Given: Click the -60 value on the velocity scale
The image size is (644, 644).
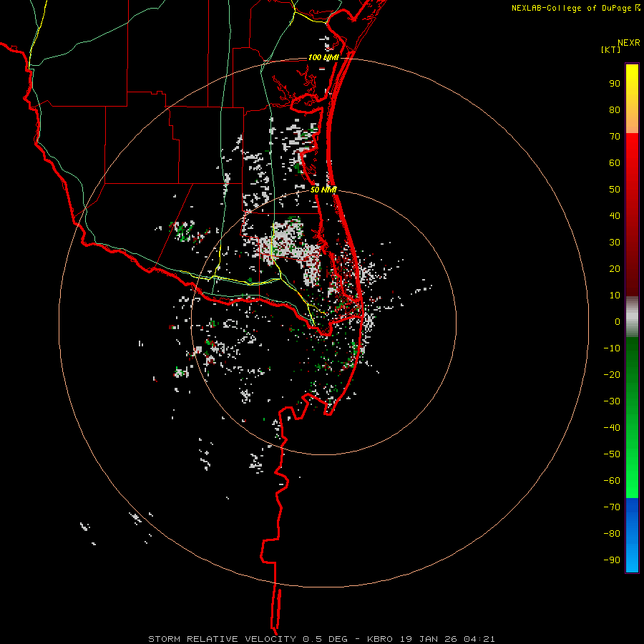Looking at the screenshot, I should (612, 481).
